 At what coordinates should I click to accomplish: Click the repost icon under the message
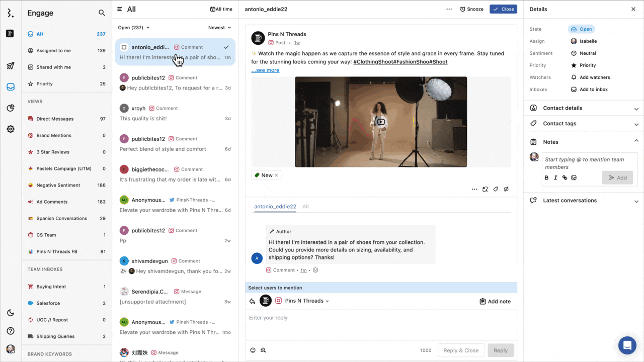pos(506,189)
